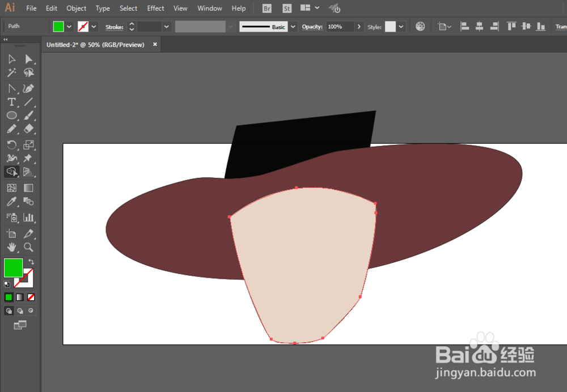Select the Selection tool arrow

11,59
